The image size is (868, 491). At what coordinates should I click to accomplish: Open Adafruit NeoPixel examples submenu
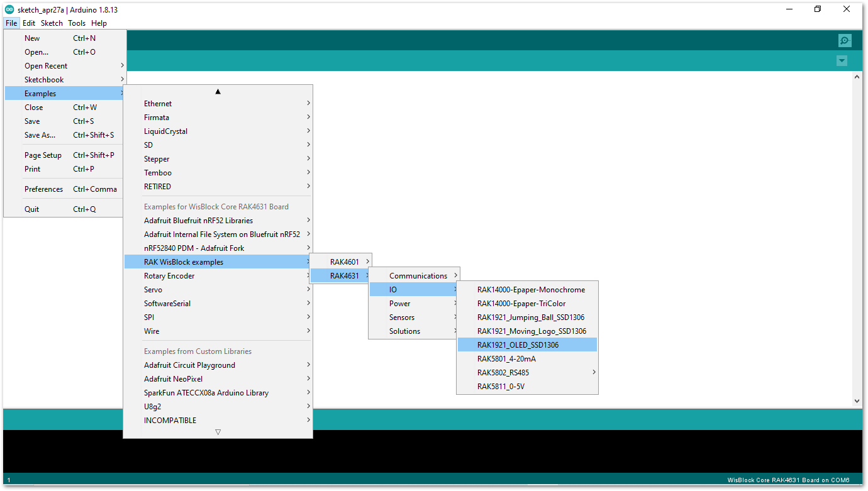tap(218, 379)
